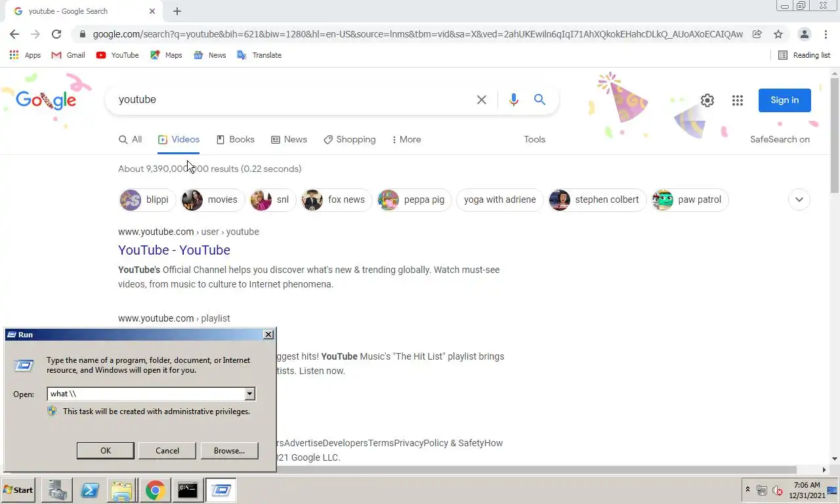The height and width of the screenshot is (504, 840).
Task: Open the News bookmark in bookmarks bar
Action: [209, 55]
